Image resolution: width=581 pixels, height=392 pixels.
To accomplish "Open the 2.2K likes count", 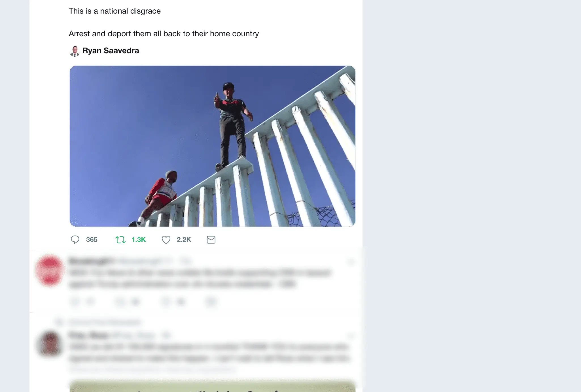I will (x=184, y=240).
